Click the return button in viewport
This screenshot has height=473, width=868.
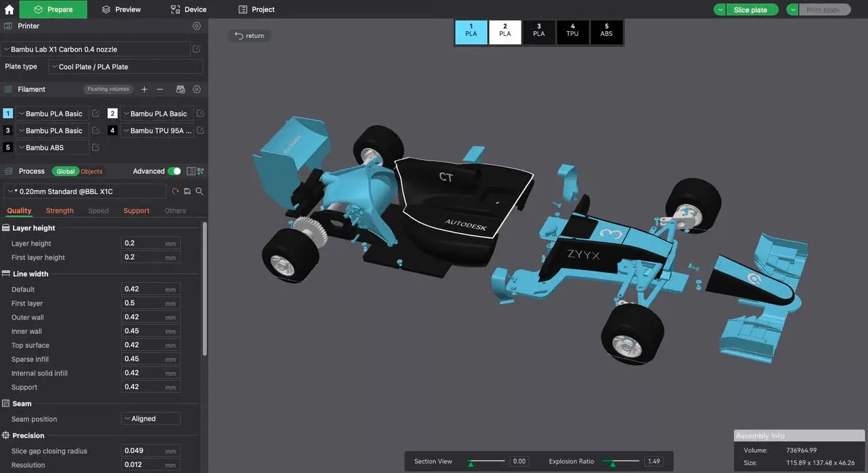click(249, 35)
